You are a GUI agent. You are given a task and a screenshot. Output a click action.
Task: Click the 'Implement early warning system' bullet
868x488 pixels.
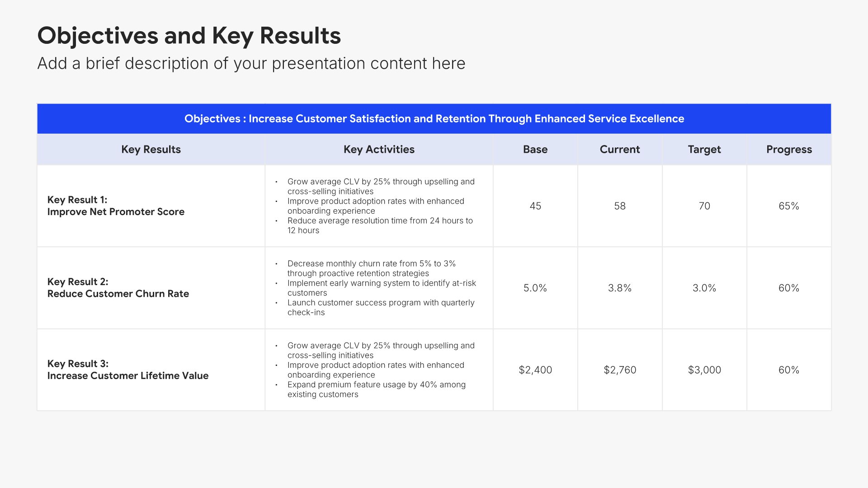382,288
